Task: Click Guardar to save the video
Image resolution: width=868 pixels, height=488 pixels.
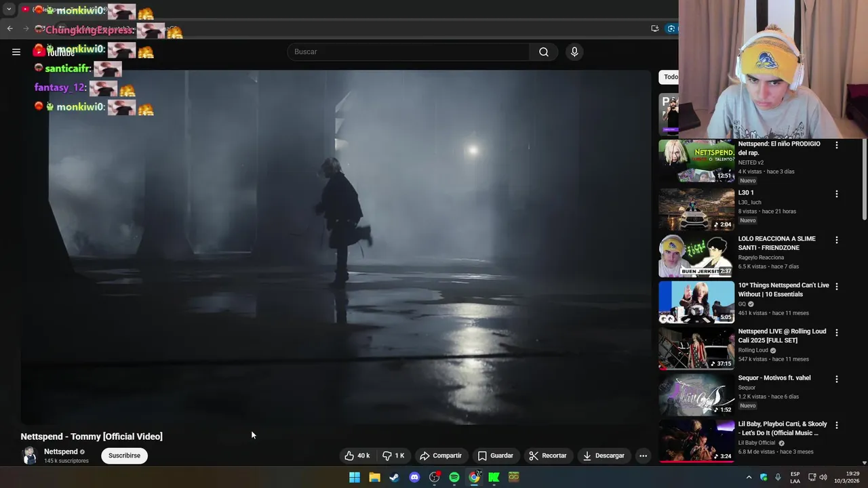Action: click(496, 455)
